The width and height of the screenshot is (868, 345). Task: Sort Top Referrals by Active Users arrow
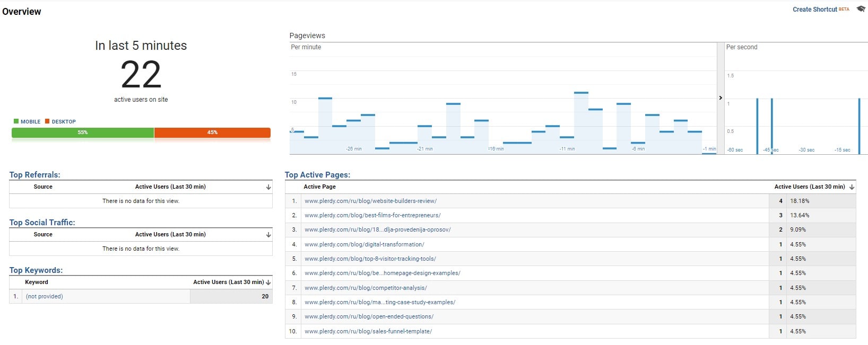tap(268, 187)
